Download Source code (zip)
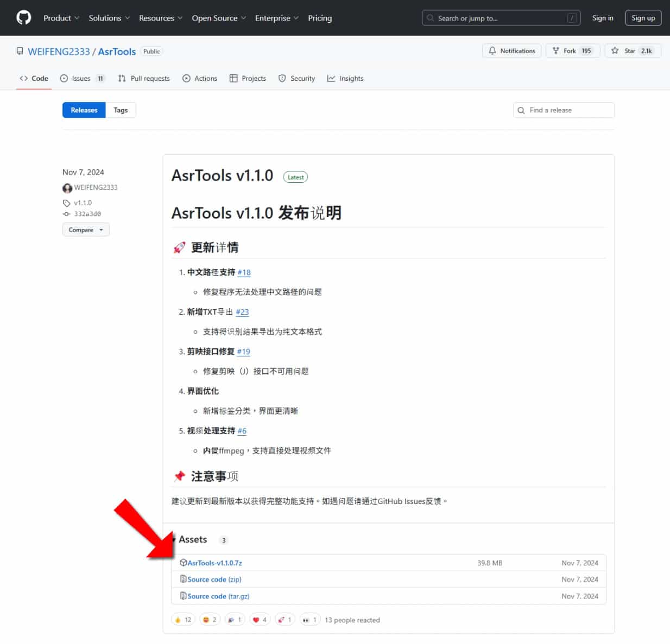Screen dimensions: 670x644 (214, 579)
